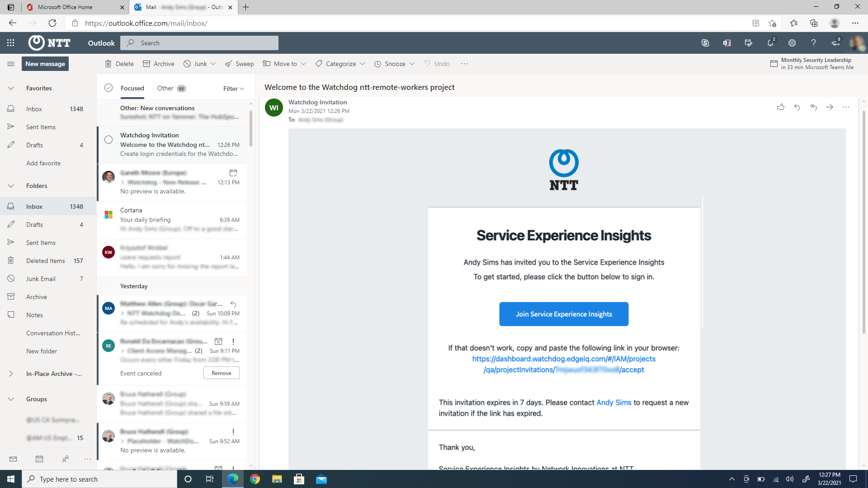
Task: Switch to Microsoft Office Home browser tab
Action: [x=75, y=7]
